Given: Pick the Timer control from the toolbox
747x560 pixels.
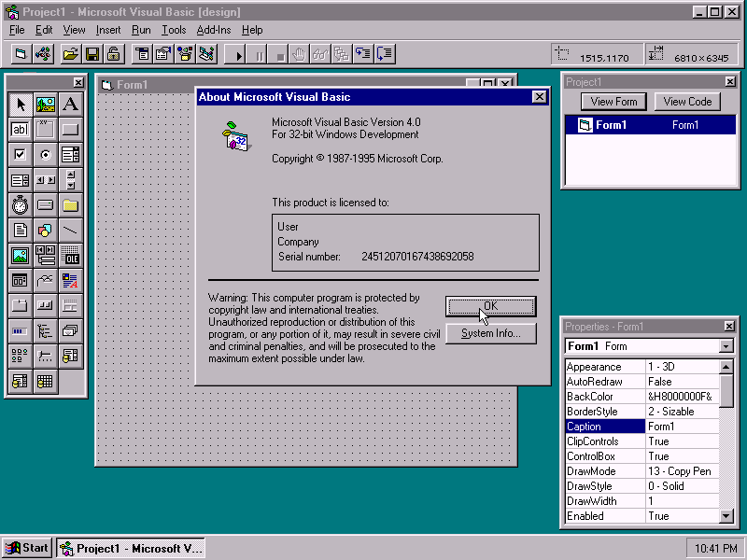Looking at the screenshot, I should pos(19,204).
